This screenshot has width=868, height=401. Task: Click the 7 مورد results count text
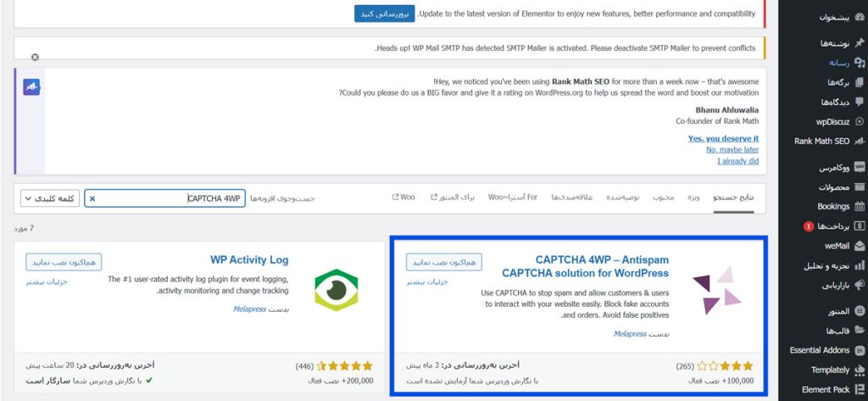click(24, 228)
